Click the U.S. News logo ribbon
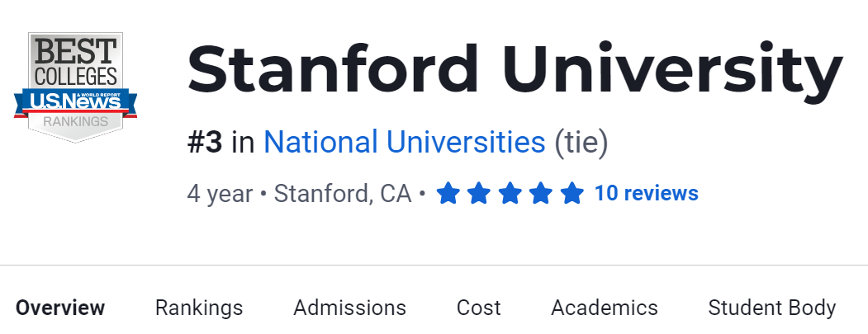The width and height of the screenshot is (868, 334). coord(75,102)
